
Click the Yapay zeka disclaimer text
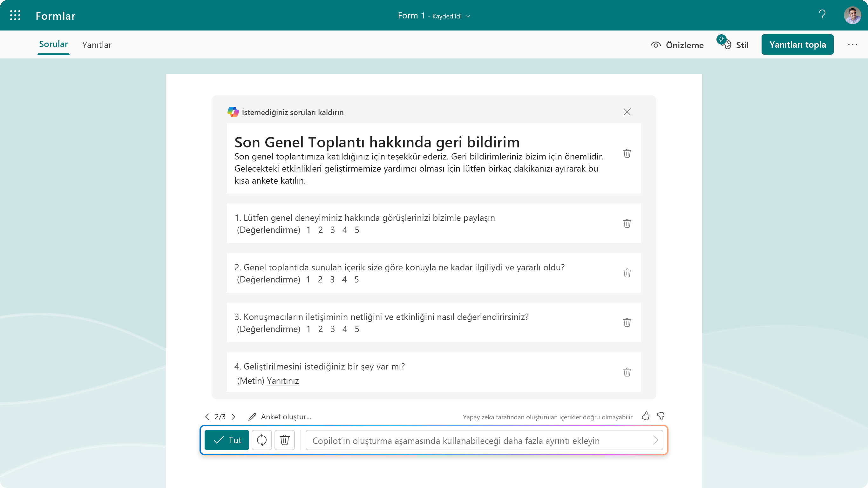click(x=547, y=417)
